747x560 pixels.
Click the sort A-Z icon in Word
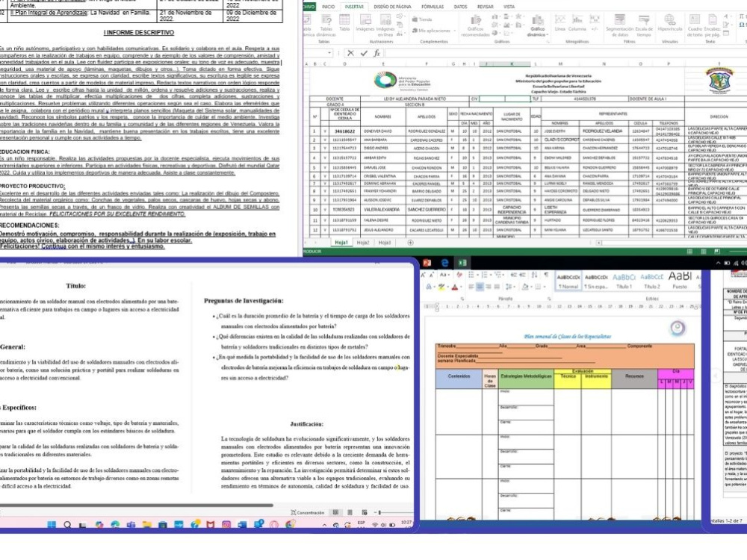tap(535, 275)
